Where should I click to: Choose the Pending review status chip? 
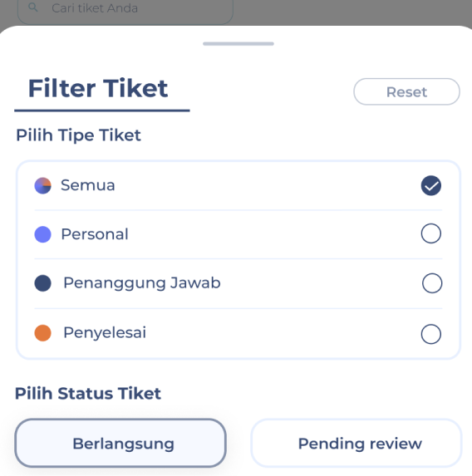pyautogui.click(x=356, y=443)
